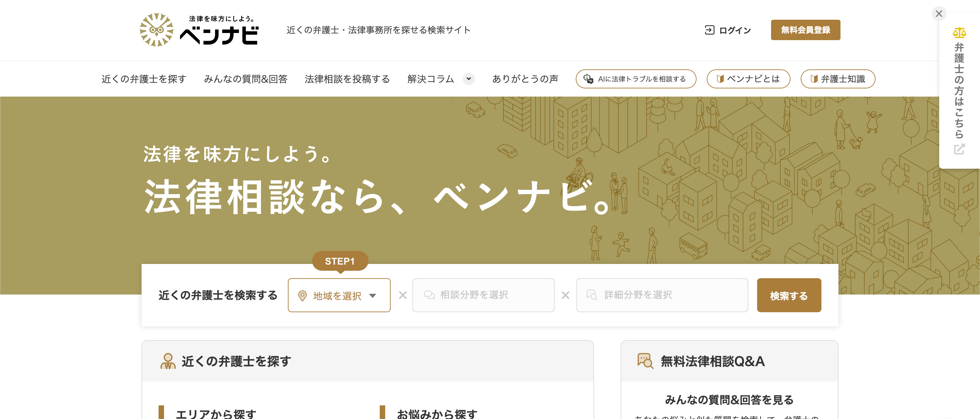
Task: Open the 詳細分野を選択 selector
Action: tap(662, 296)
